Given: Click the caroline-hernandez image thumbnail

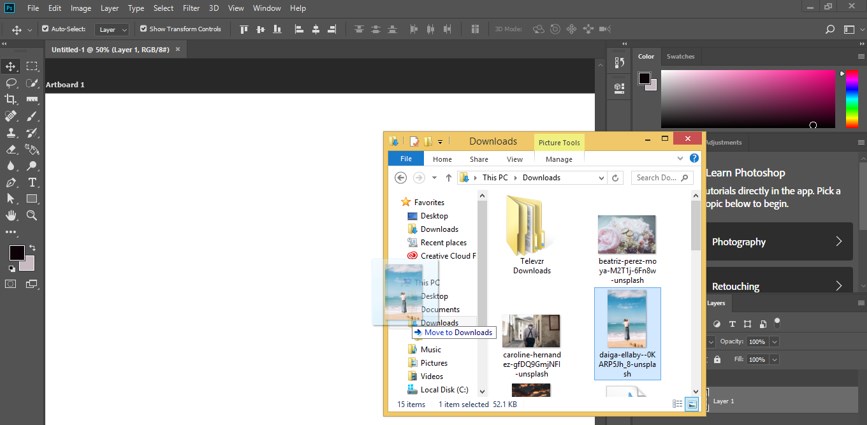Looking at the screenshot, I should click(531, 331).
